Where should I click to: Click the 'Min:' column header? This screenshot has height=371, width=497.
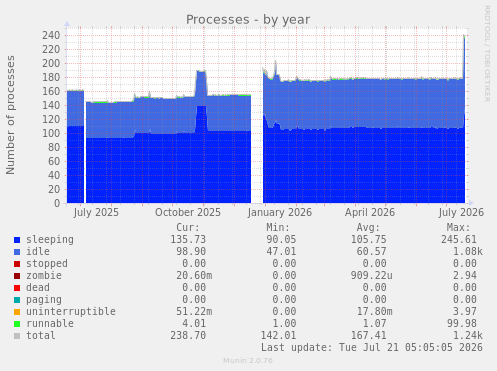click(278, 228)
